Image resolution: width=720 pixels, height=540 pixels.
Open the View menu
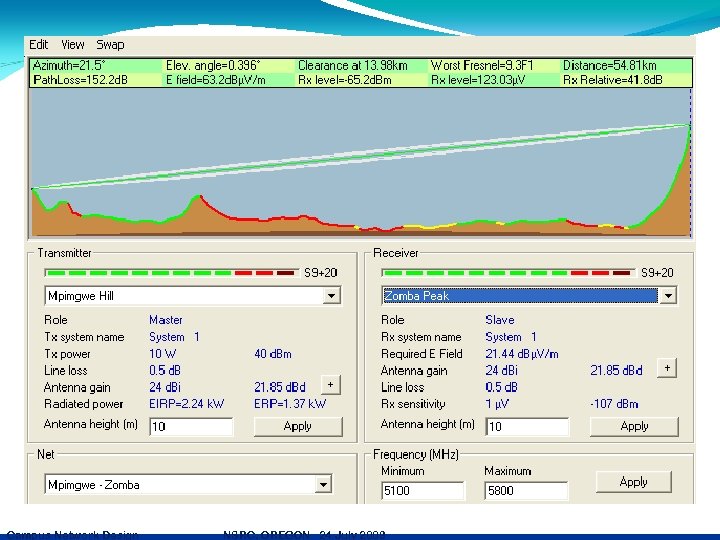pos(73,45)
